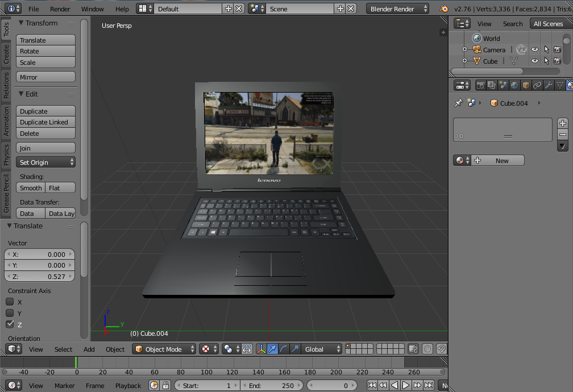This screenshot has height=392, width=573.
Task: Open the All Scenes outliner display dropdown
Action: (551, 24)
